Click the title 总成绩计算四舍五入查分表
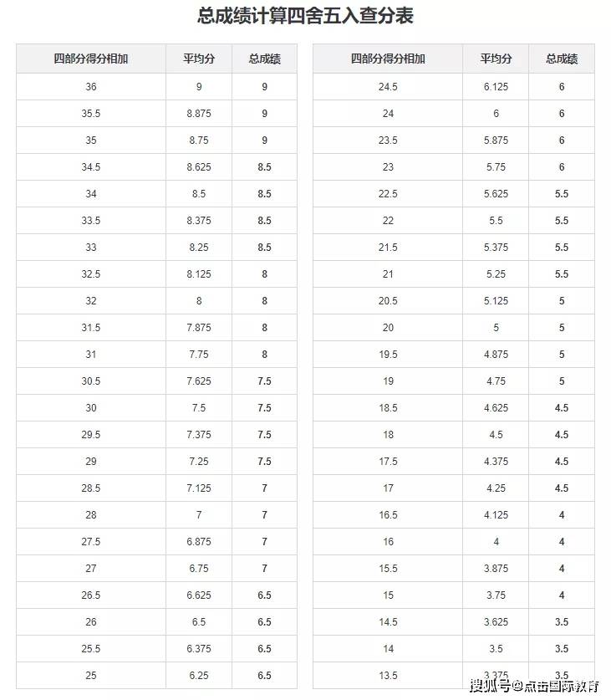 [x=305, y=16]
